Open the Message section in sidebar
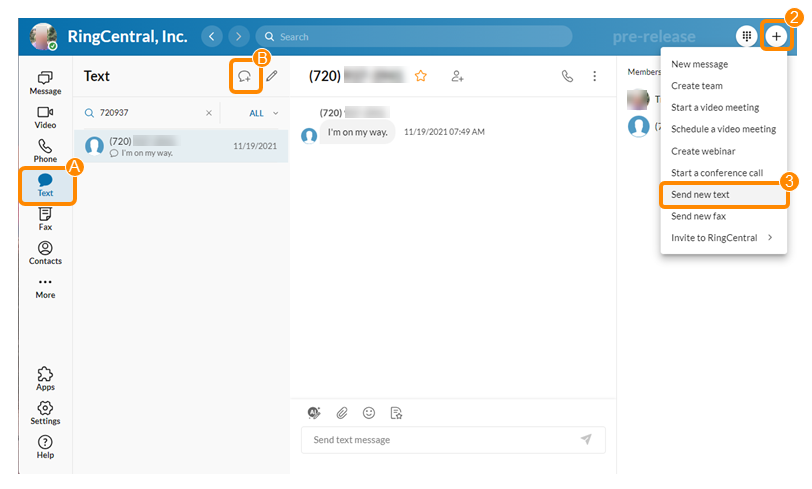Screen dimensions: 812x489 point(45,82)
